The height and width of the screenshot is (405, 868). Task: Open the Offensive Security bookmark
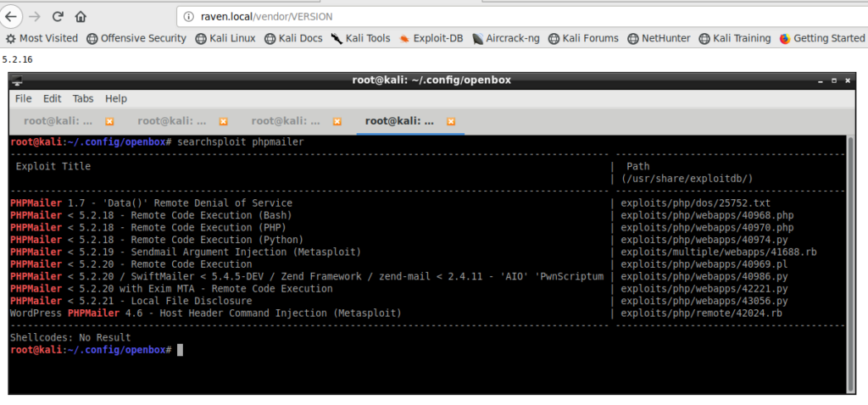pos(136,38)
